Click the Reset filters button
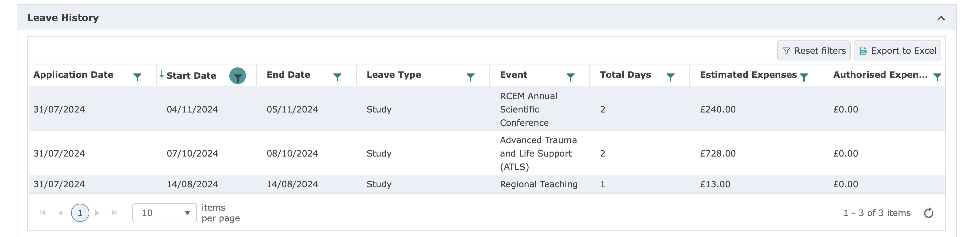The height and width of the screenshot is (237, 980). [x=814, y=51]
